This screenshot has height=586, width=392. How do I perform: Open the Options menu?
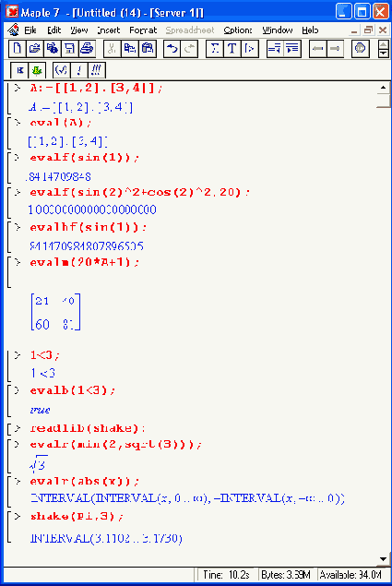238,30
